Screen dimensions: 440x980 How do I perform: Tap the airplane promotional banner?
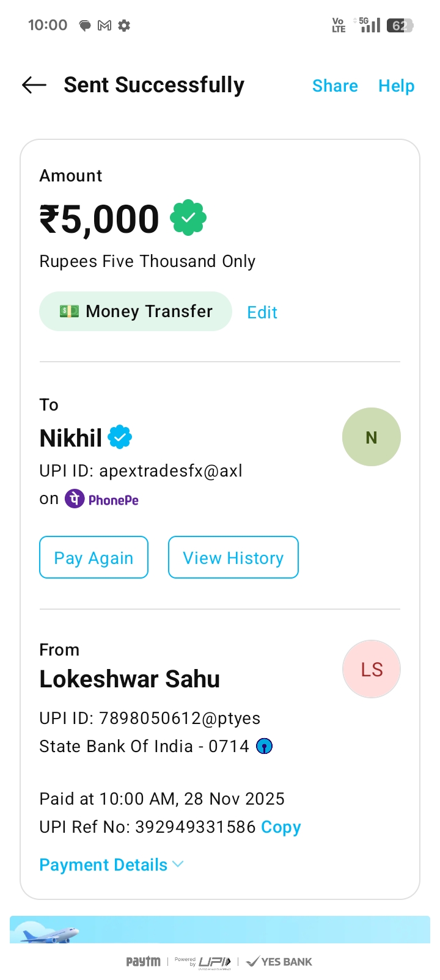coord(220,929)
